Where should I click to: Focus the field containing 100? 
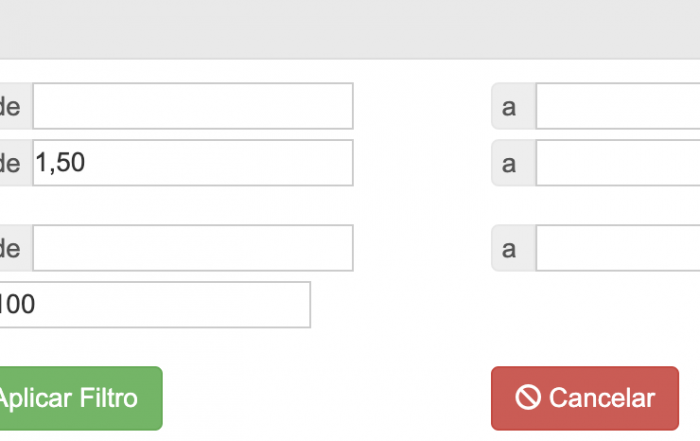click(154, 304)
